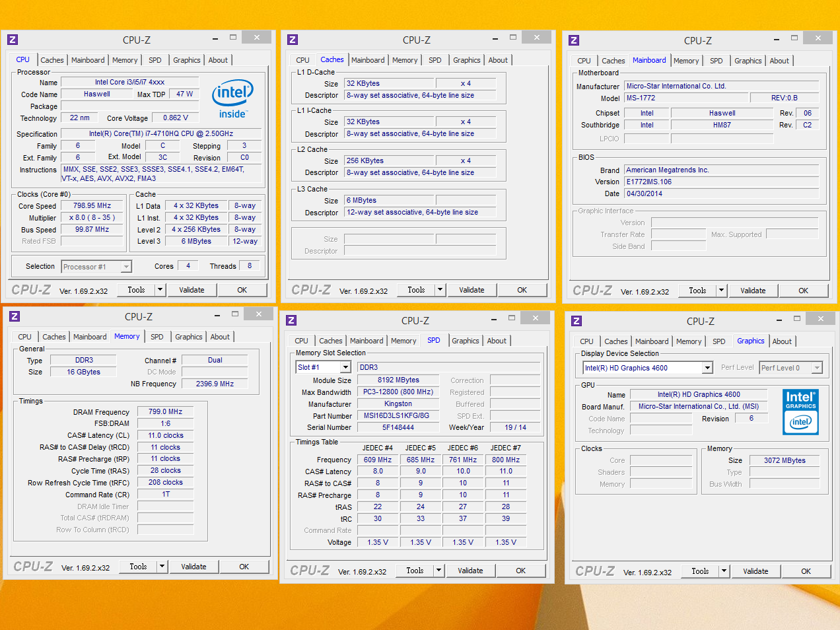This screenshot has height=630, width=840.
Task: Switch to Graphics tab in the Memory window
Action: 189,337
